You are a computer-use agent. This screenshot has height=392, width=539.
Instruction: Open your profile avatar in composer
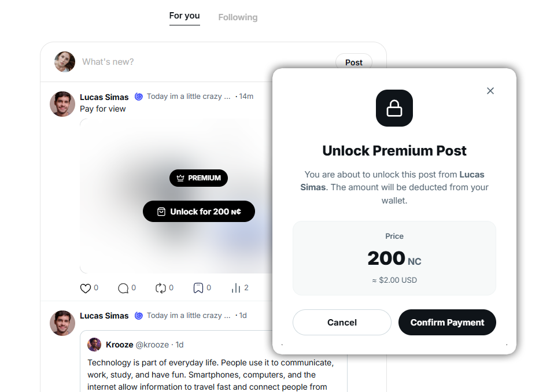(x=65, y=62)
